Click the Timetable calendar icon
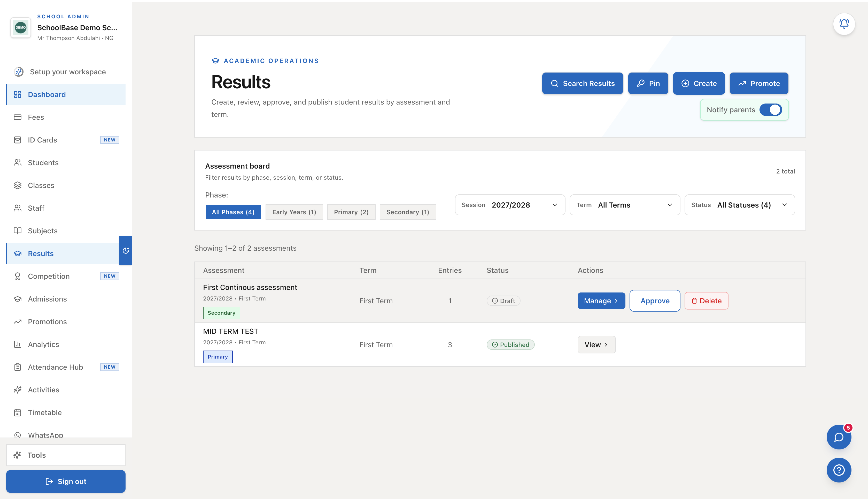The width and height of the screenshot is (868, 499). click(x=18, y=413)
